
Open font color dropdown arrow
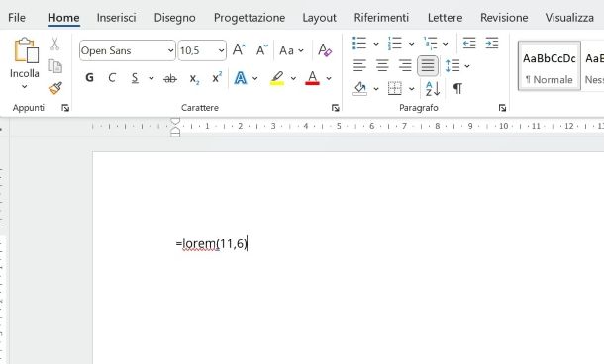click(329, 78)
